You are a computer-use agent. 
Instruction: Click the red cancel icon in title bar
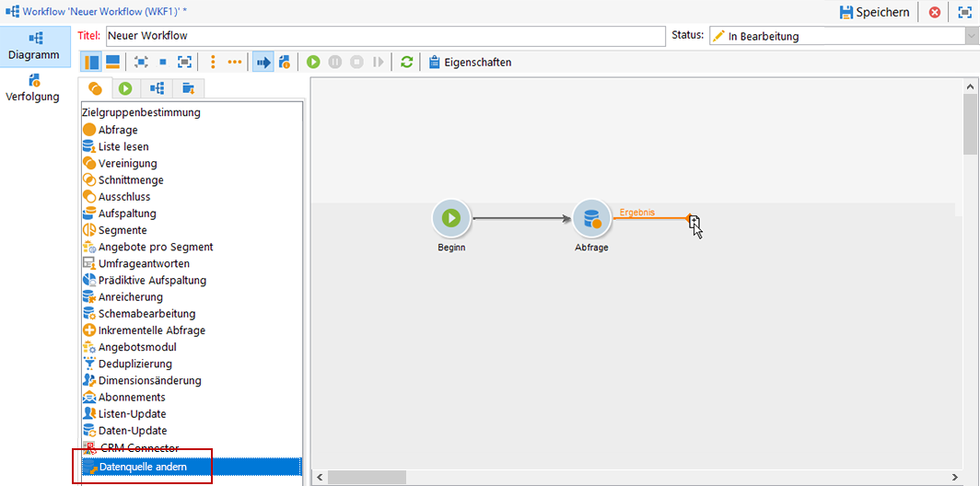(935, 12)
